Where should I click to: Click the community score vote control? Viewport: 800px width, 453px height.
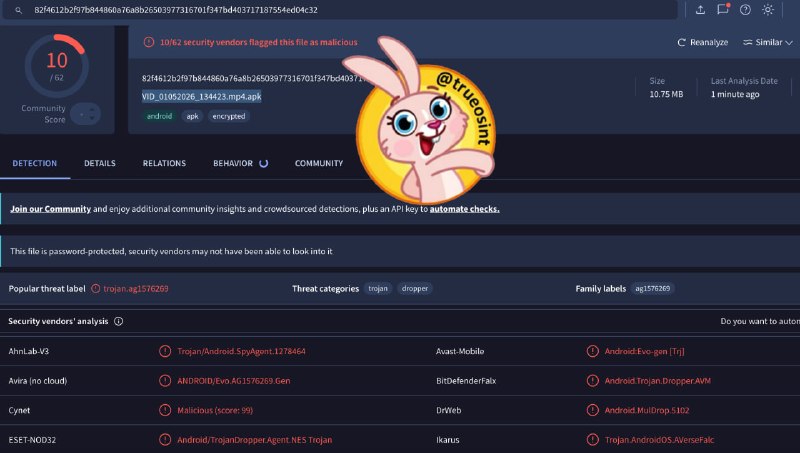click(x=85, y=114)
